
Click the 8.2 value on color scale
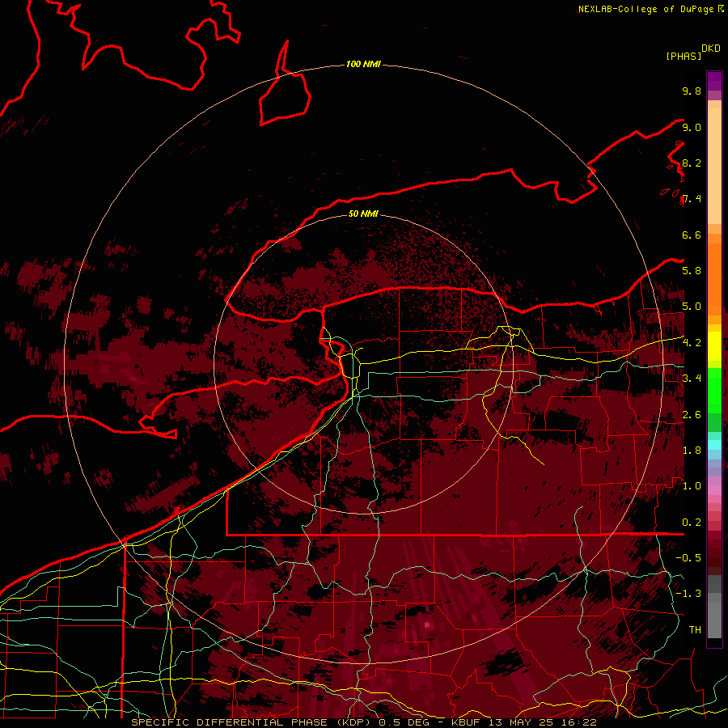coord(692,163)
